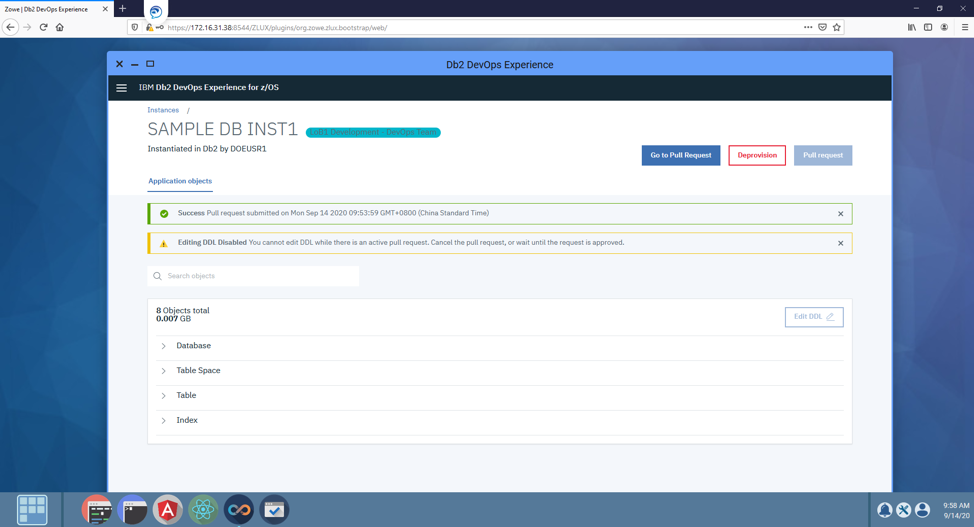Expand the Table row chevron
974x527 pixels.
pos(163,396)
